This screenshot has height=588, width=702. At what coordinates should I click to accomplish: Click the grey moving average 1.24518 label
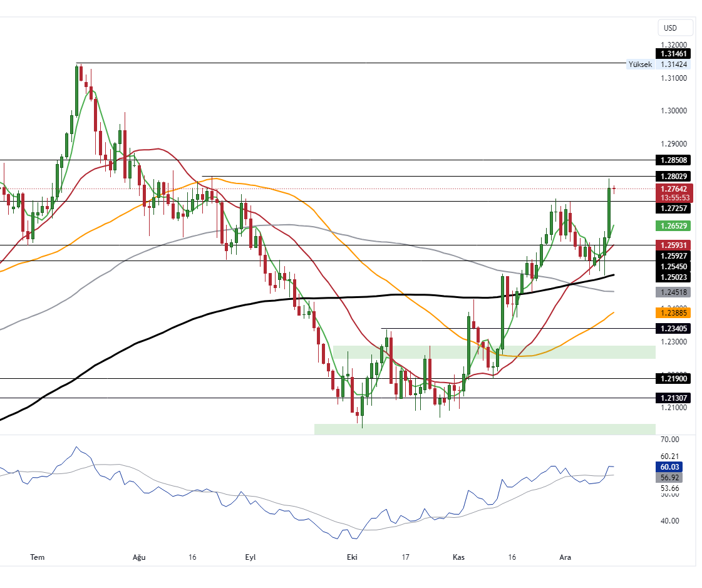click(x=675, y=292)
